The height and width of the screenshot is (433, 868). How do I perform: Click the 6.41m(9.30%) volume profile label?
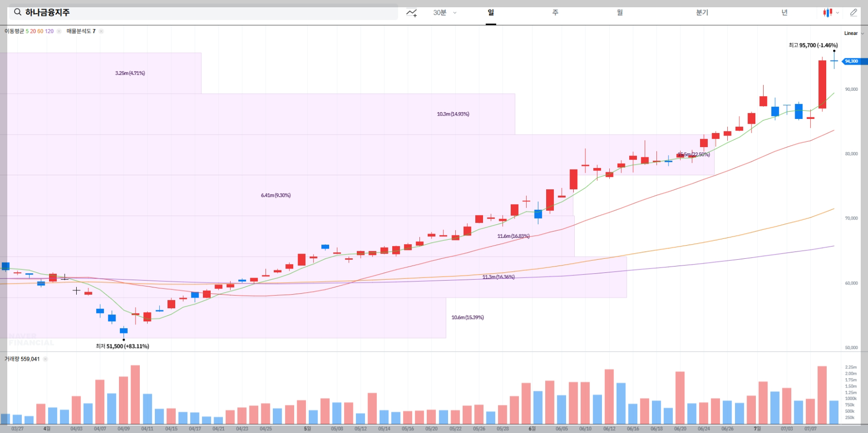(x=276, y=195)
